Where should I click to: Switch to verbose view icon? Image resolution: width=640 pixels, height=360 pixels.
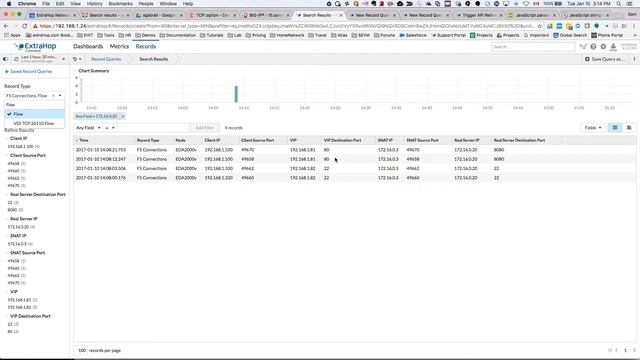(629, 128)
